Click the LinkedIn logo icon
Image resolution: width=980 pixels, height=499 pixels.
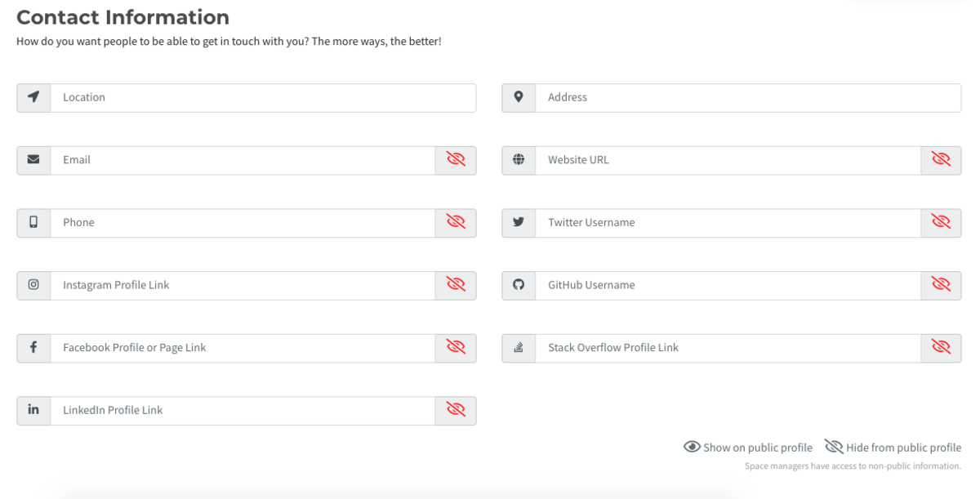pyautogui.click(x=33, y=410)
